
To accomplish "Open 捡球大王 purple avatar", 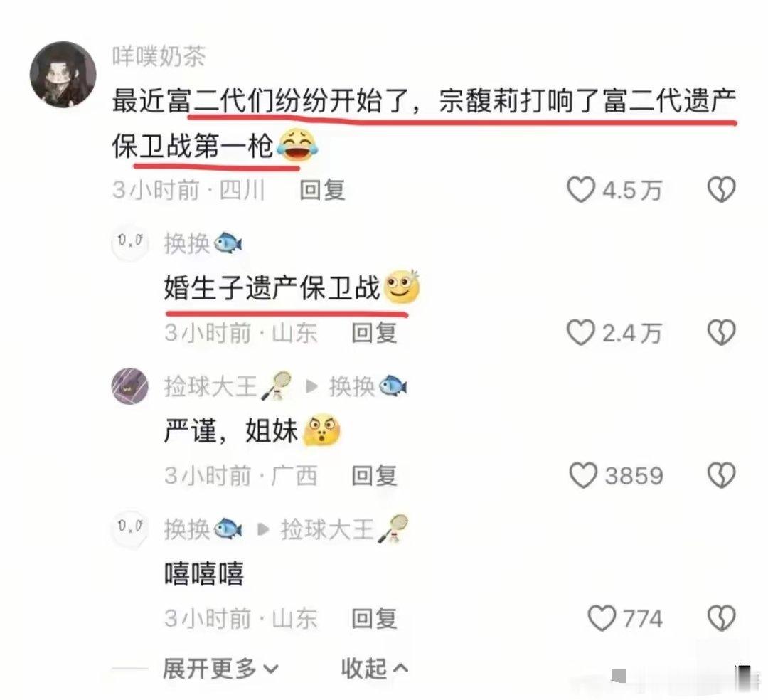I will point(130,386).
